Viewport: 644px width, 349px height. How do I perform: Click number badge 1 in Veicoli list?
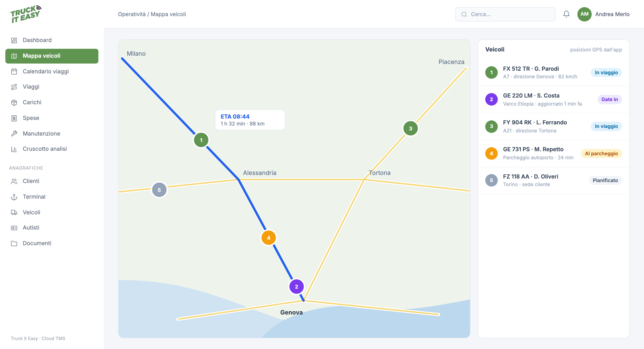pos(491,72)
